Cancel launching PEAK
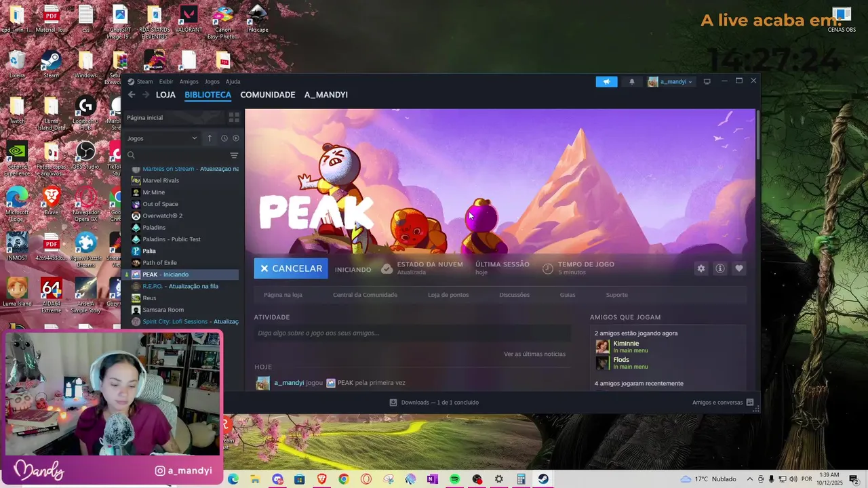 pyautogui.click(x=291, y=268)
